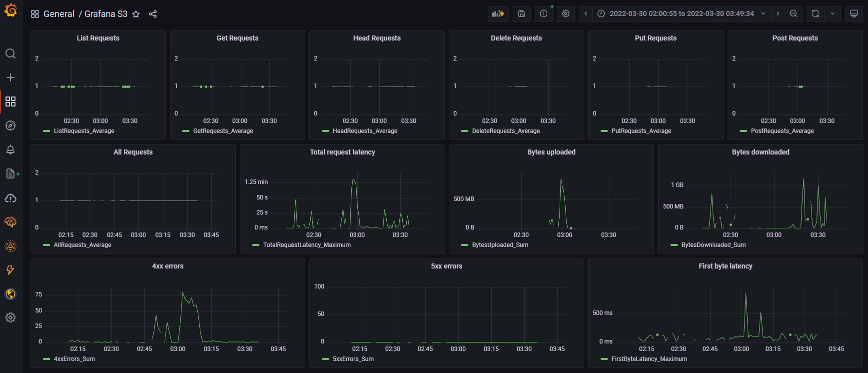868x373 pixels.
Task: Open dashboard settings gear in toolbar
Action: (x=566, y=14)
